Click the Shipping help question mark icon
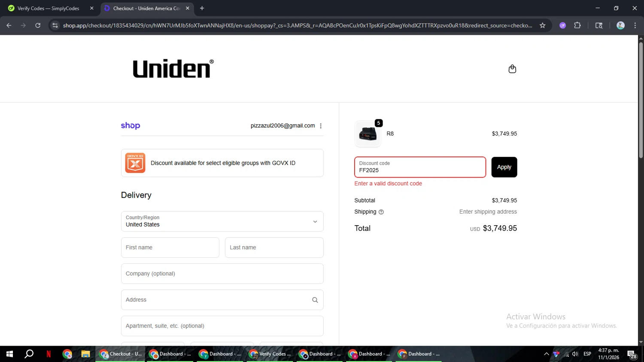The image size is (644, 362). tap(381, 212)
